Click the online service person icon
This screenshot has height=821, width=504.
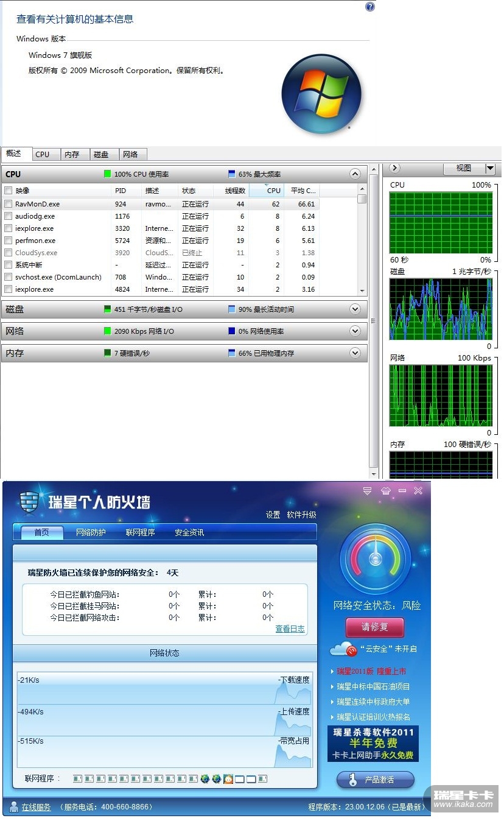click(13, 806)
